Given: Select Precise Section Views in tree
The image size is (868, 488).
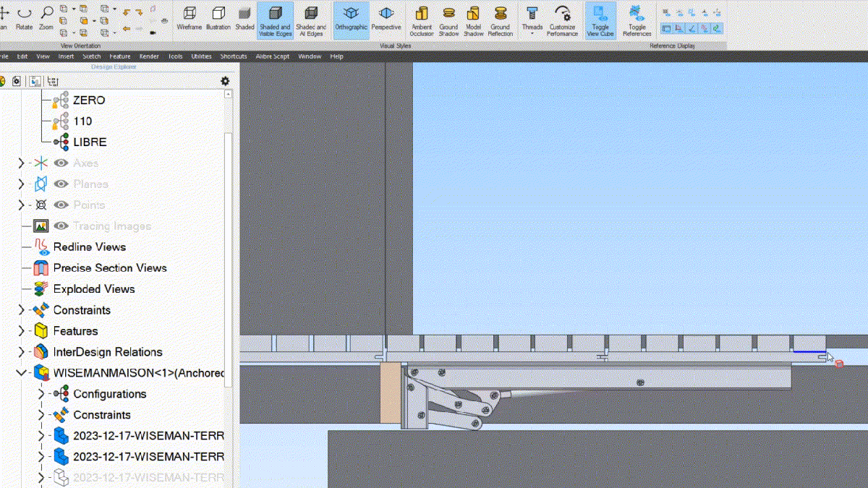Looking at the screenshot, I should (110, 268).
